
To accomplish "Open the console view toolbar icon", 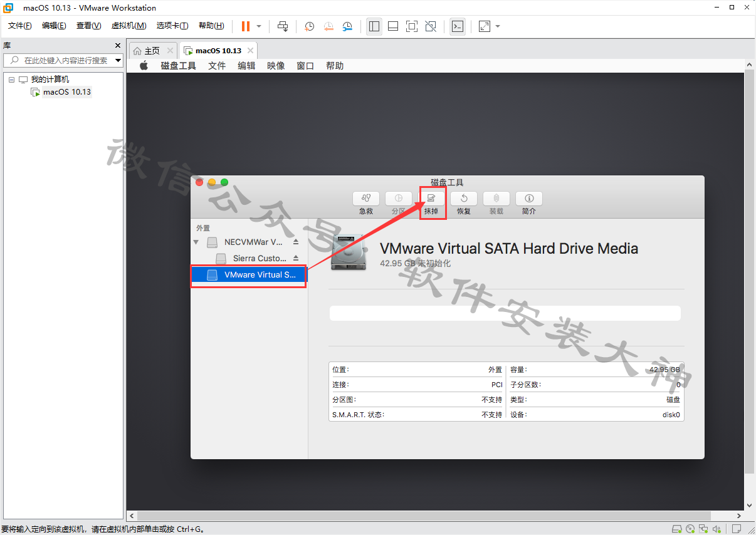I will point(458,26).
